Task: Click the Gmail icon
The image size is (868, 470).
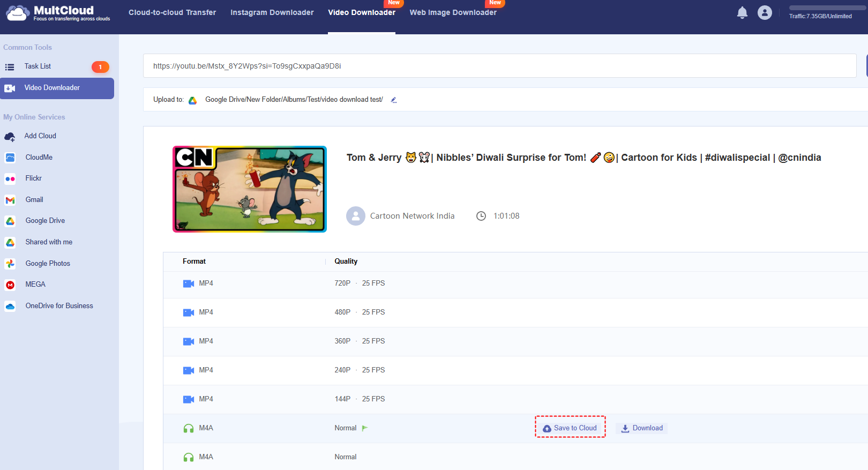Action: point(10,200)
